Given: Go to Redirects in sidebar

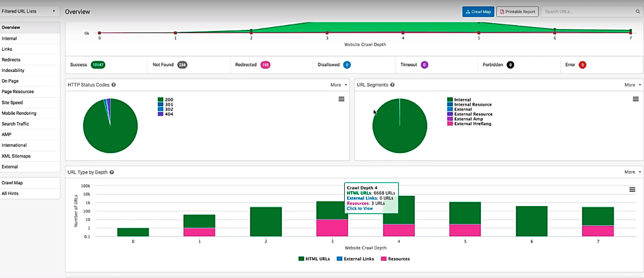Looking at the screenshot, I should point(30,60).
